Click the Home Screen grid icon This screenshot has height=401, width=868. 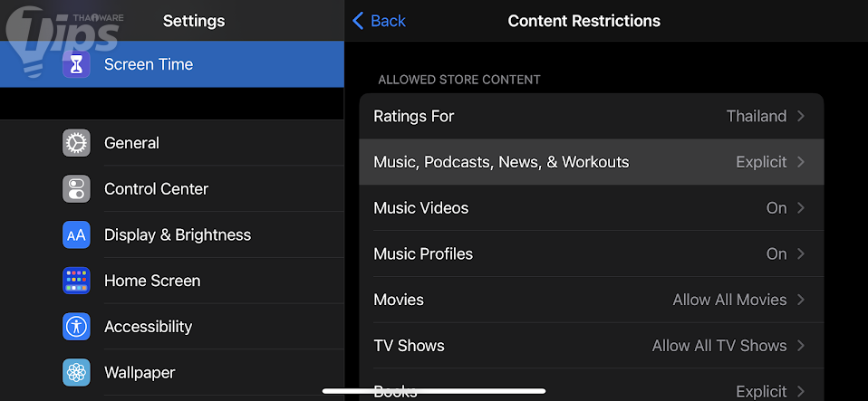click(x=76, y=281)
